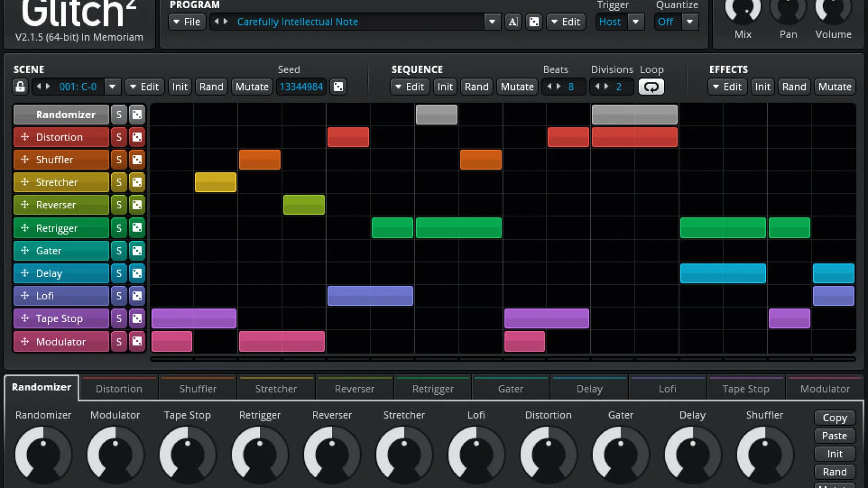Click the program randomize dice icon
The height and width of the screenshot is (488, 868).
click(534, 22)
